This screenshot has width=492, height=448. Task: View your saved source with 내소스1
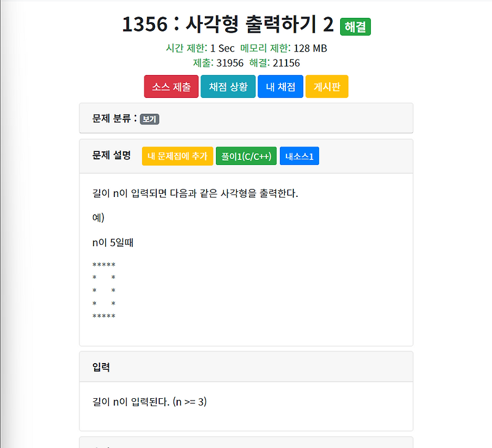click(299, 156)
